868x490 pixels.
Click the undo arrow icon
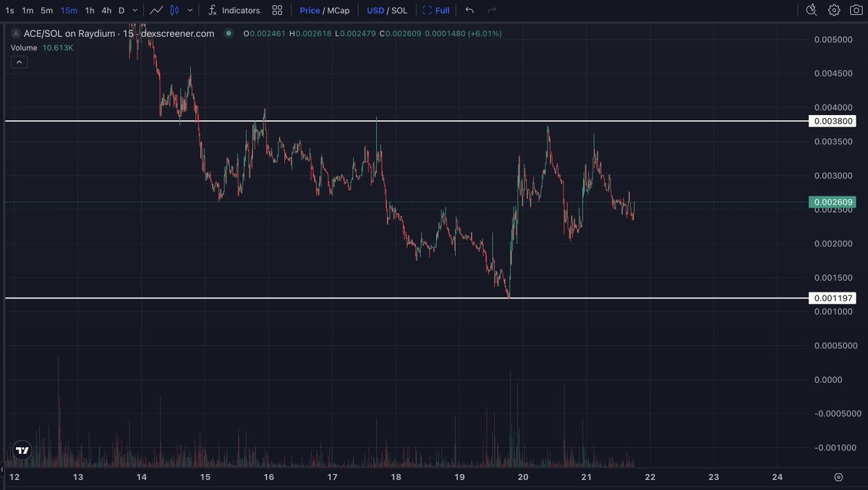(470, 10)
